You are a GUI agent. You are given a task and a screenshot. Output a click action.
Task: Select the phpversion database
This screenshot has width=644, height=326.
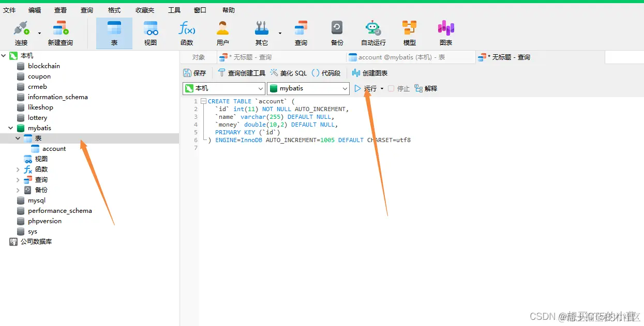coord(44,221)
